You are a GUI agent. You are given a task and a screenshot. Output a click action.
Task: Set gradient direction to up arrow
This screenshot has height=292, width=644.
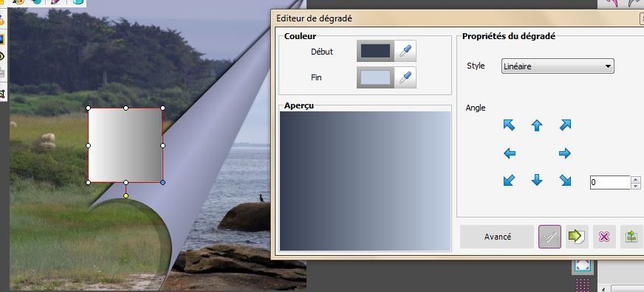click(x=537, y=125)
